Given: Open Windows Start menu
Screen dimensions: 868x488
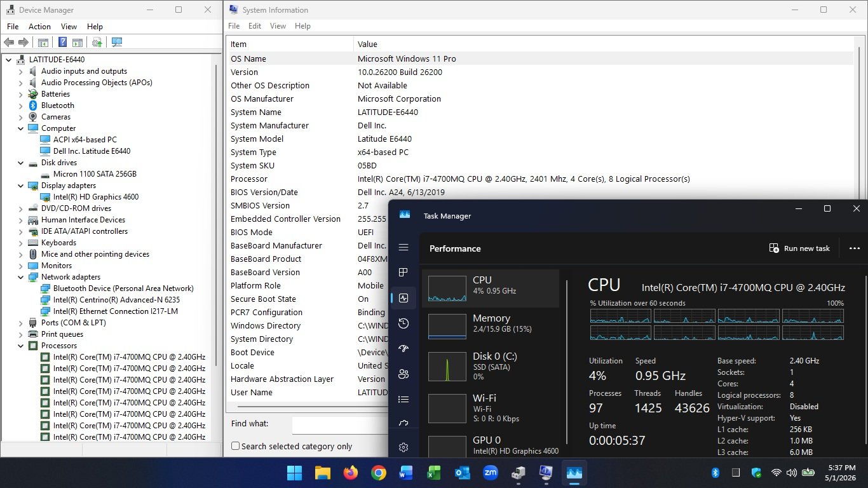Looking at the screenshot, I should pyautogui.click(x=295, y=473).
